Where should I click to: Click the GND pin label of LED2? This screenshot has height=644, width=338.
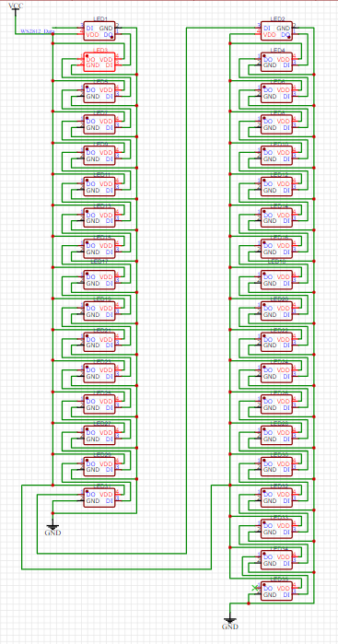point(284,28)
